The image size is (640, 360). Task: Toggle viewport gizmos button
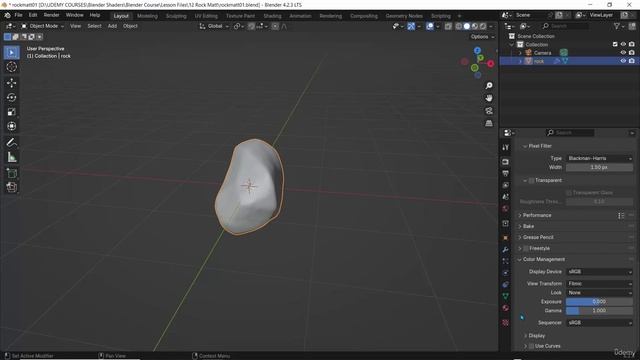(x=411, y=26)
